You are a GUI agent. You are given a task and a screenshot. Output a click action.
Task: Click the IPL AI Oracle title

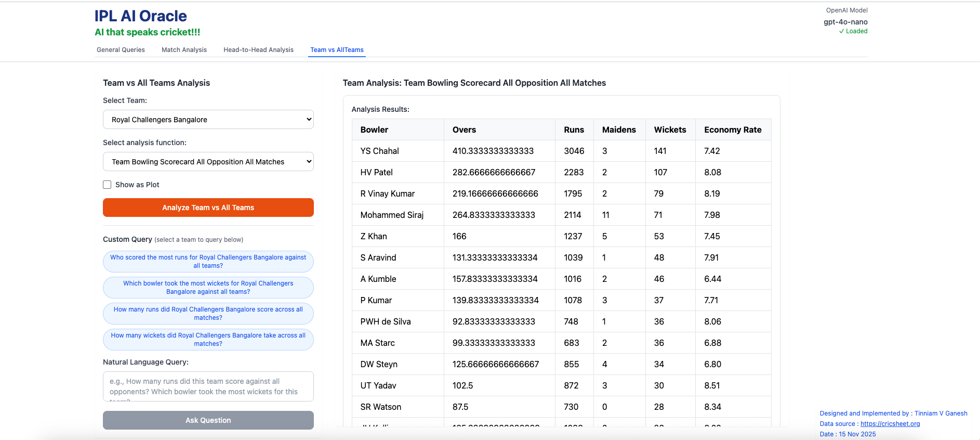(x=140, y=16)
